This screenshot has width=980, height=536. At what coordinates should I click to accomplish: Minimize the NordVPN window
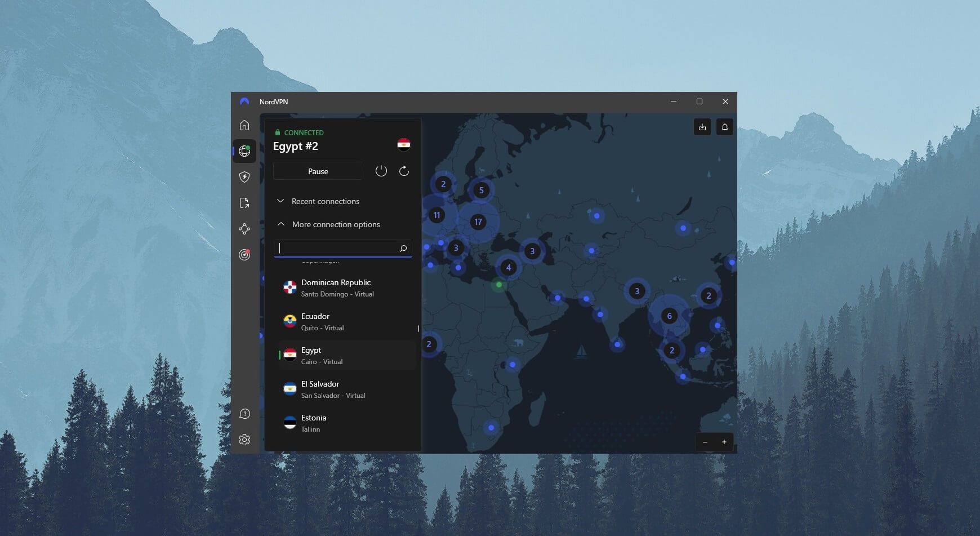click(674, 101)
